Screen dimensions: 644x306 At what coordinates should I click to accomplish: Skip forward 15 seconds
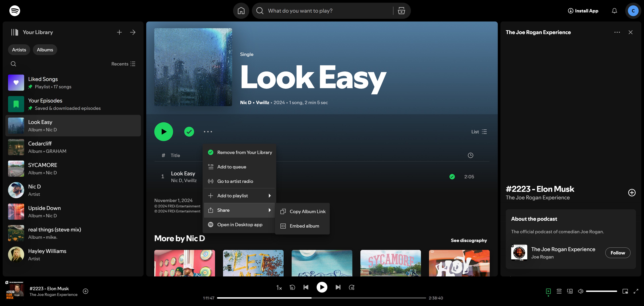coord(352,288)
